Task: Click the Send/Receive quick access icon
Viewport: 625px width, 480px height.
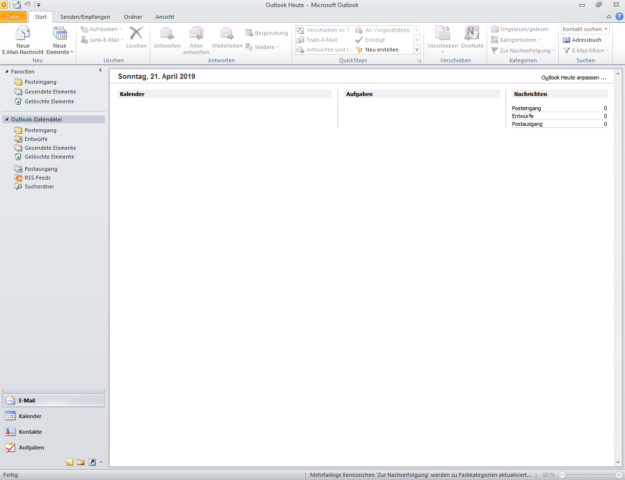Action: pyautogui.click(x=17, y=5)
